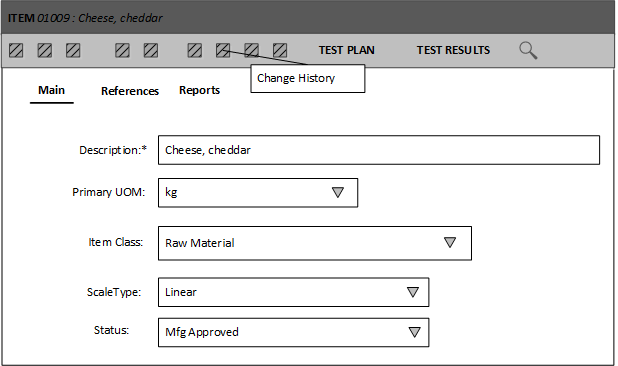618x366 pixels.
Task: Click the second hatched toolbar icon
Action: click(x=45, y=50)
